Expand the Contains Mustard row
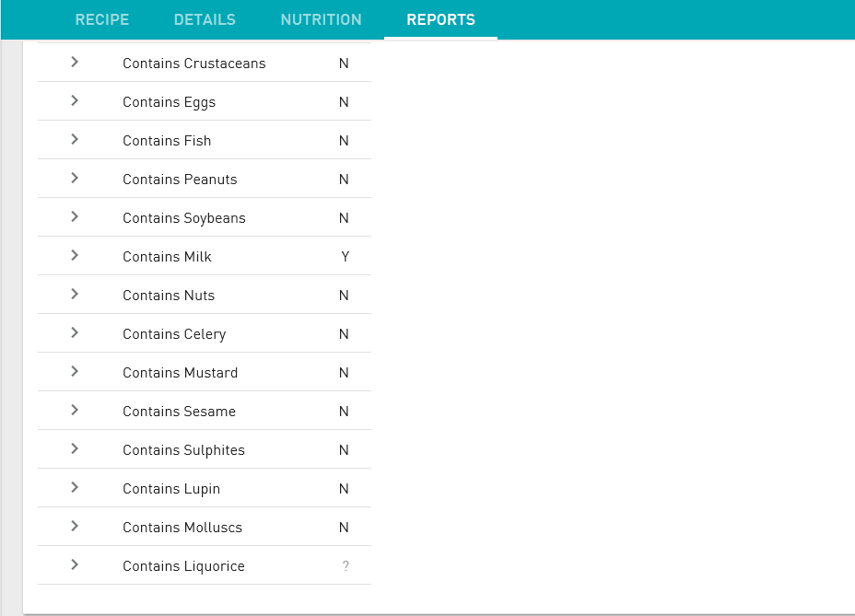 (x=74, y=372)
